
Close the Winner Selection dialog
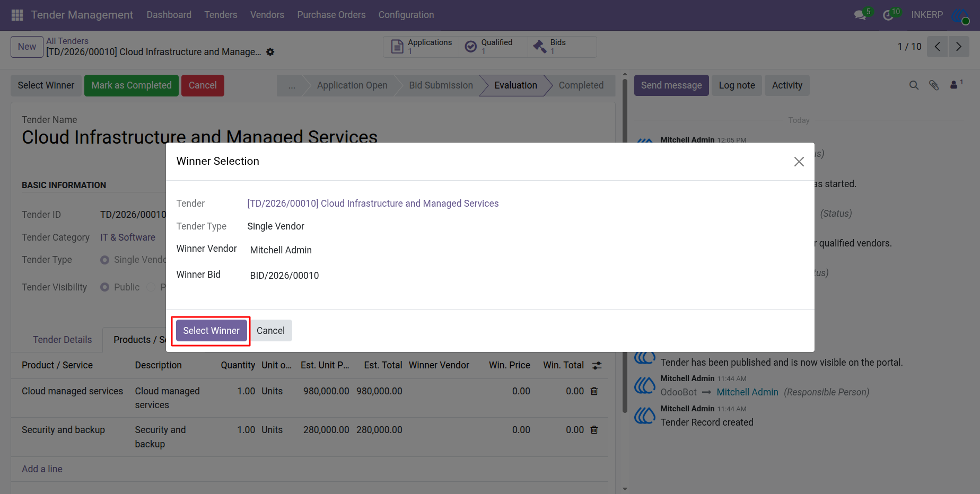(x=799, y=162)
